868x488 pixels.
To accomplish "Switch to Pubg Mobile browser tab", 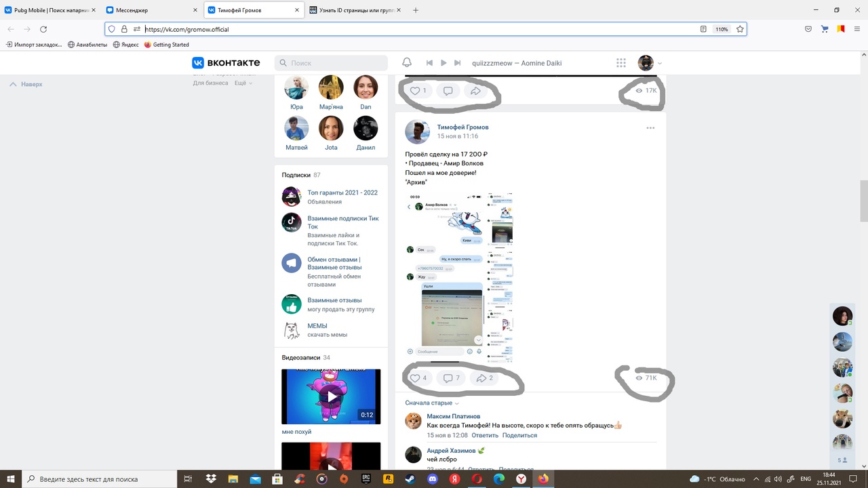I will (x=50, y=10).
